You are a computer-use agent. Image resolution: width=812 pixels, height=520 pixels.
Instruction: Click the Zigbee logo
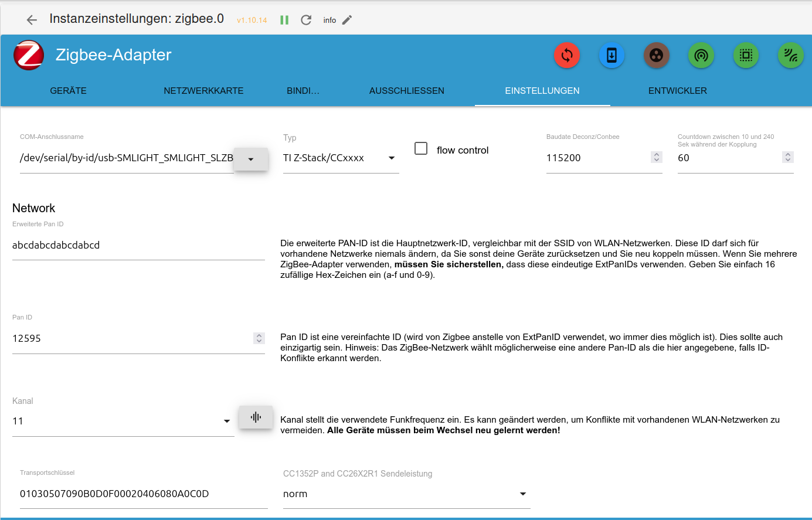tap(29, 55)
